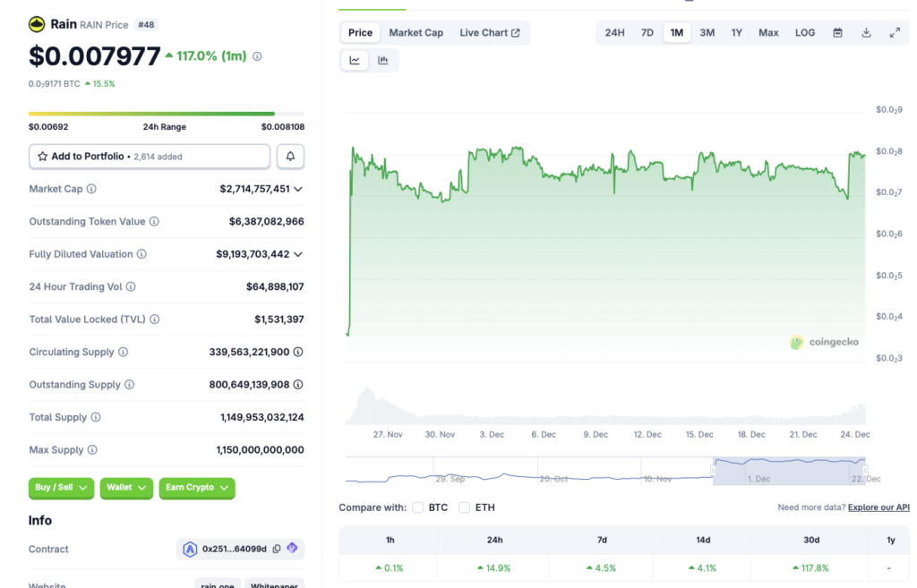Select the 1Y timeframe tab

(736, 32)
